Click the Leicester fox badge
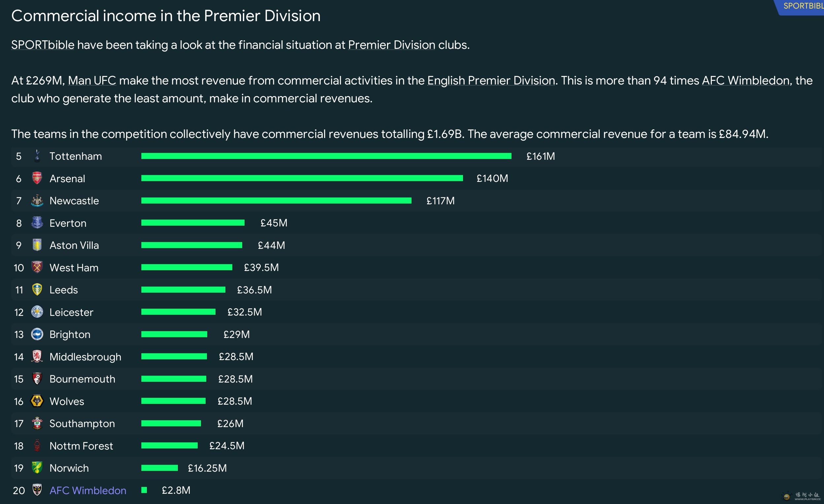This screenshot has height=504, width=824. coord(37,312)
